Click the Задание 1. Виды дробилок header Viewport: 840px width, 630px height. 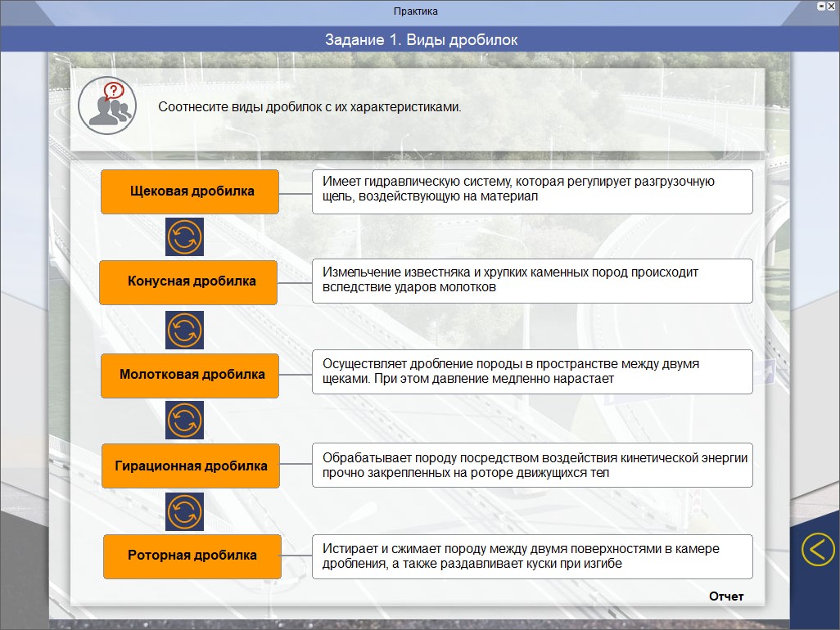click(x=421, y=40)
